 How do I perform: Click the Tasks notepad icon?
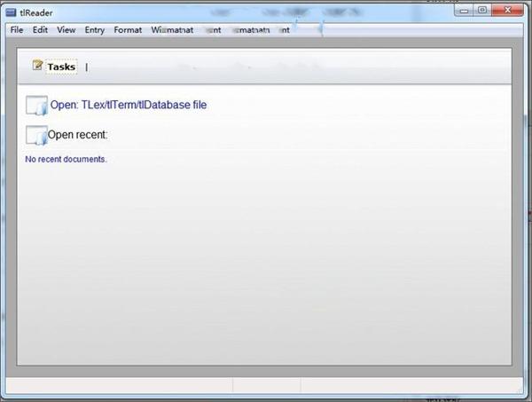point(37,65)
